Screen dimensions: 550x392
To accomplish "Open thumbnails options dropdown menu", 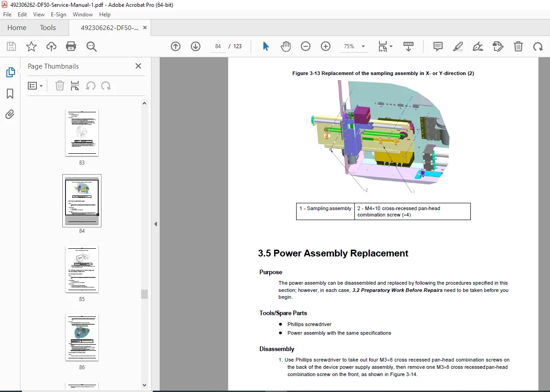I will [35, 85].
